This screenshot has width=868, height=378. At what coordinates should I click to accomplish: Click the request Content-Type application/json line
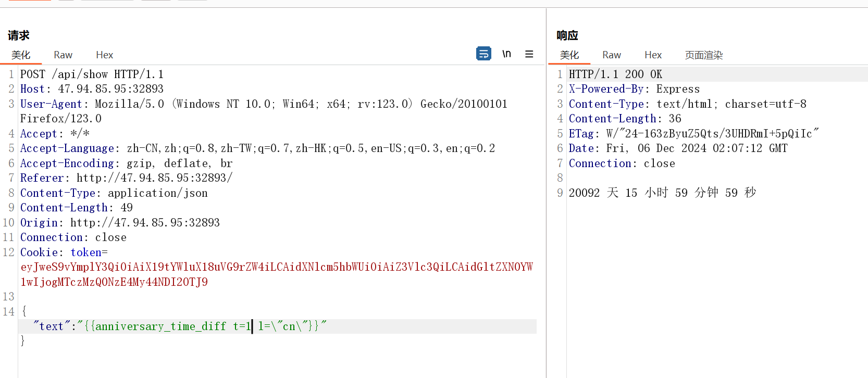[114, 193]
